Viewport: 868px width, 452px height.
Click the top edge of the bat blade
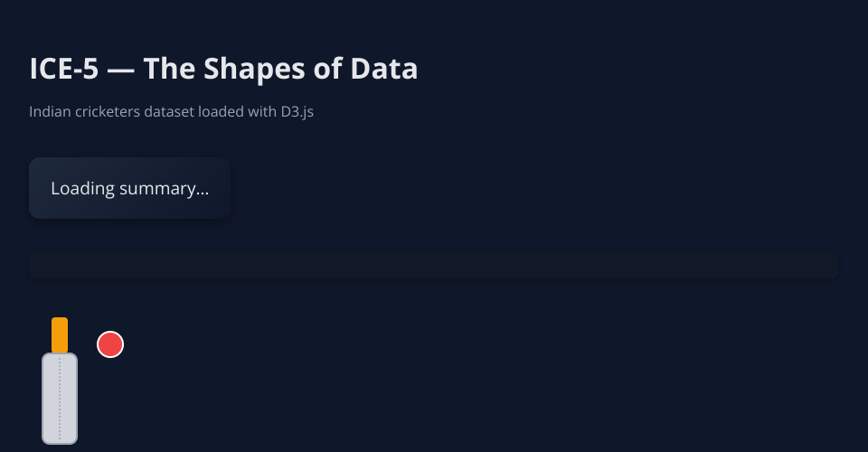click(x=60, y=354)
